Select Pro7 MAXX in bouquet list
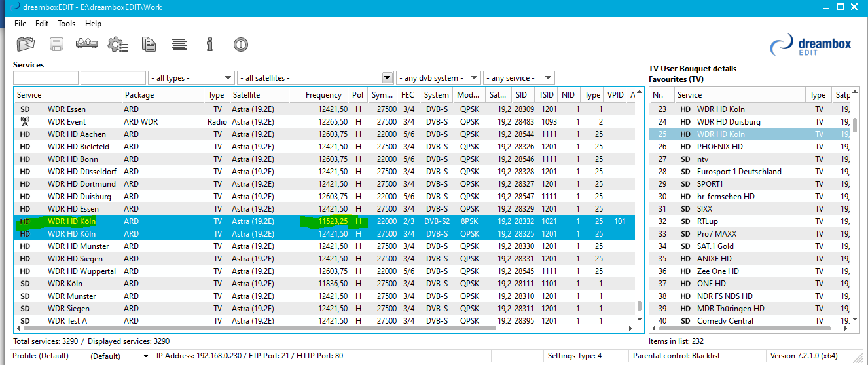 (750, 234)
